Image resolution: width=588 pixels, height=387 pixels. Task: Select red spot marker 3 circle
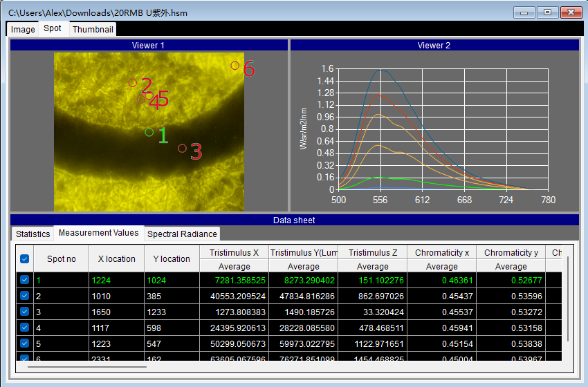point(182,149)
